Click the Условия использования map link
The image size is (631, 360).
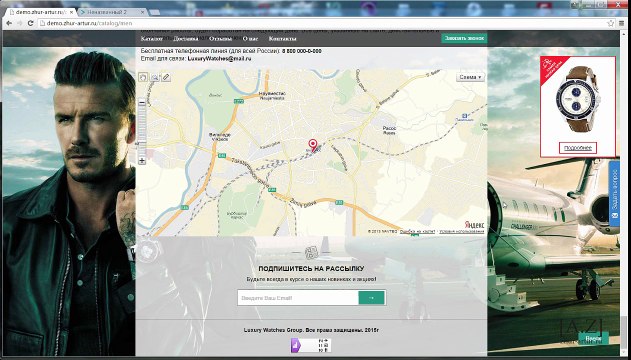click(462, 232)
